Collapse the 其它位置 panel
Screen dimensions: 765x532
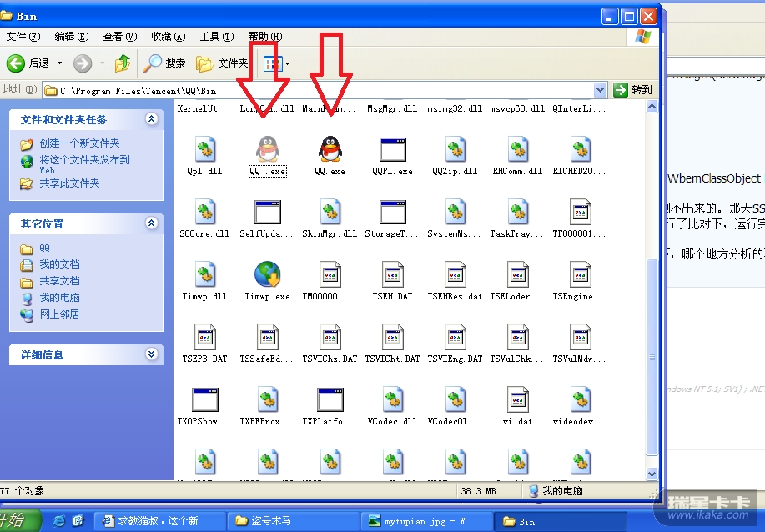pos(152,223)
